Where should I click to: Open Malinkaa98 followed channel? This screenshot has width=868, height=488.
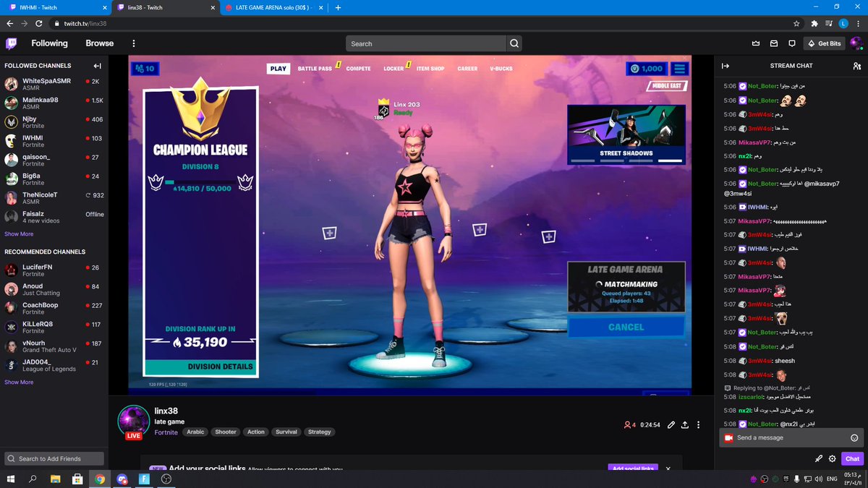pyautogui.click(x=54, y=103)
